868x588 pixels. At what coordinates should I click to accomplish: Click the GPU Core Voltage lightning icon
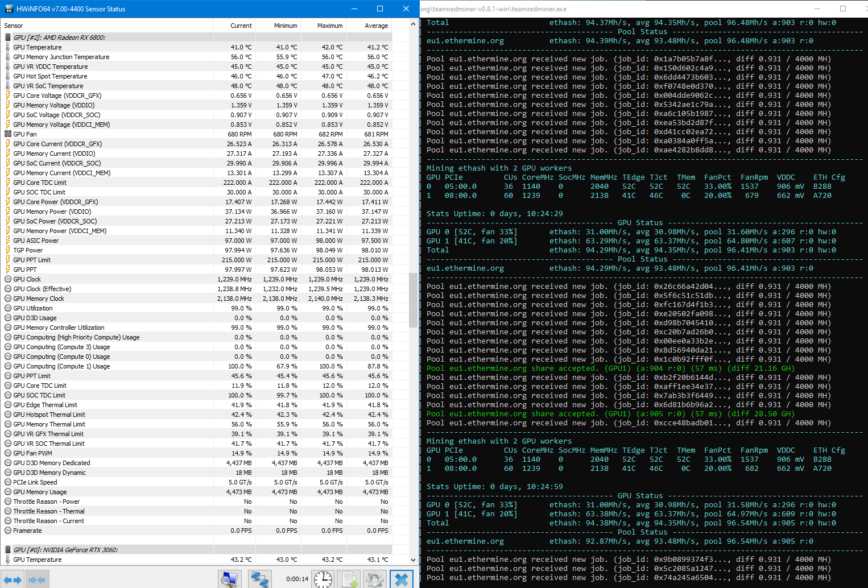pos(8,96)
